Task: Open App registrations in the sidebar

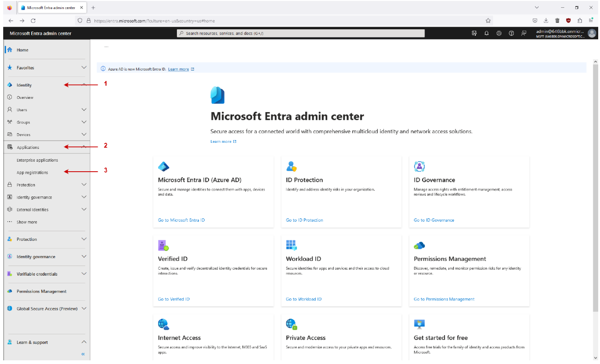Action: (x=32, y=173)
